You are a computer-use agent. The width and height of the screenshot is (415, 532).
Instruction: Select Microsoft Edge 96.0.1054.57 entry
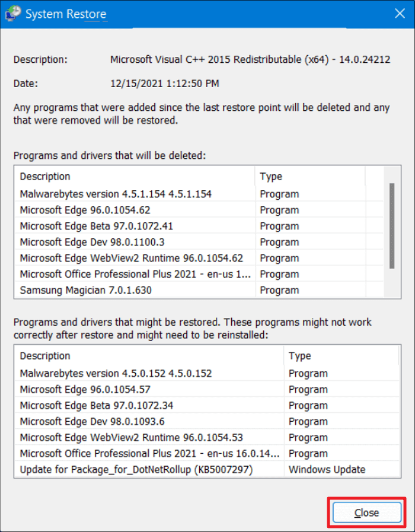tap(85, 389)
